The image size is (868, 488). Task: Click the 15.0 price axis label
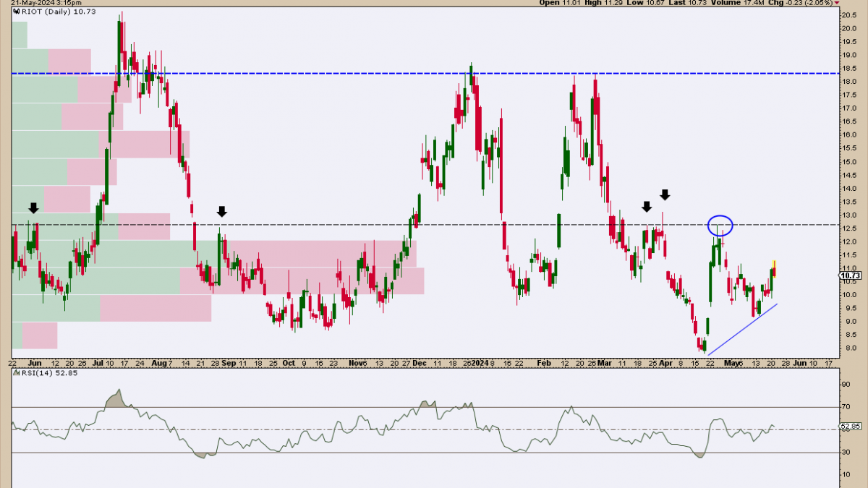[849, 161]
